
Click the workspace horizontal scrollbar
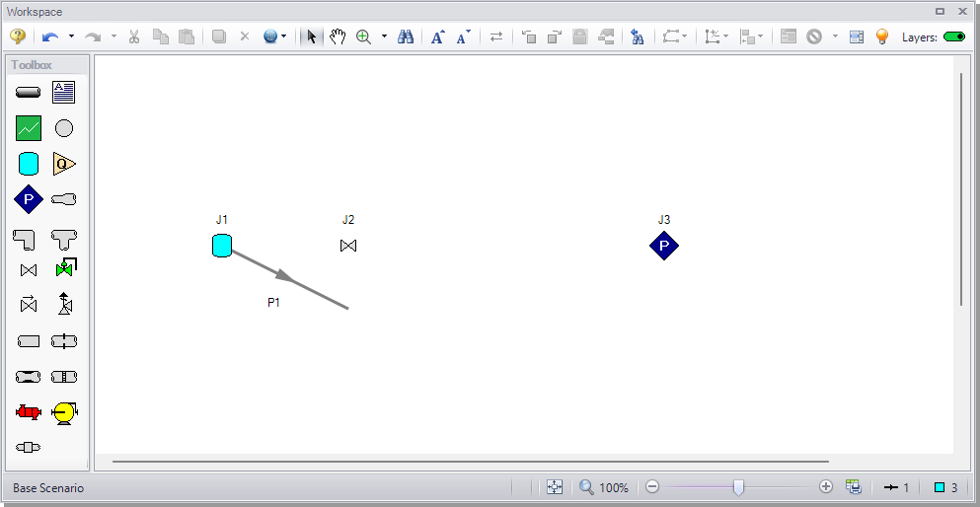(470, 462)
